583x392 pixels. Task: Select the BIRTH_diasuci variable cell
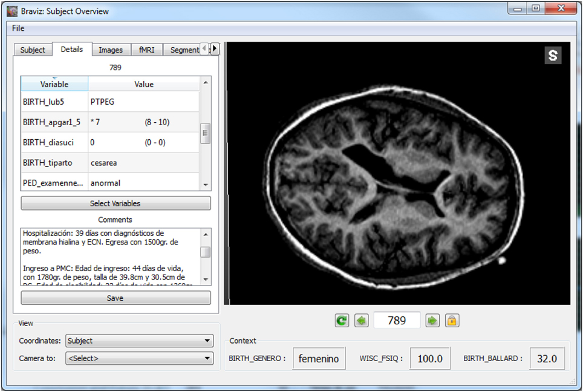coord(54,142)
